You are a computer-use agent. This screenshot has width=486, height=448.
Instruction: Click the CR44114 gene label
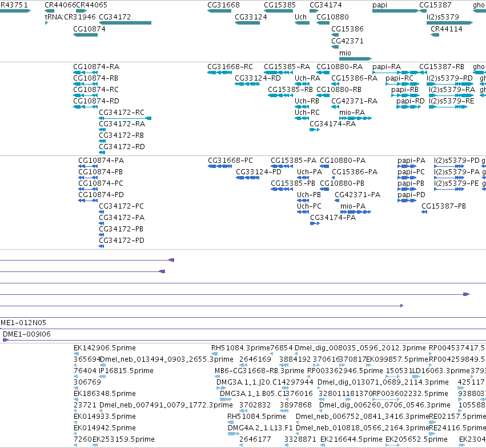click(x=447, y=29)
